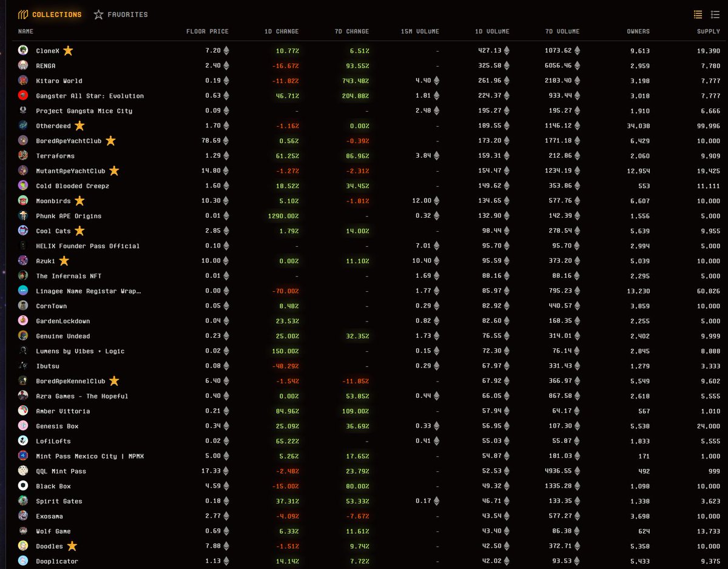Click the Terraforms collection avatar
Image resolution: width=728 pixels, height=569 pixels.
(23, 155)
